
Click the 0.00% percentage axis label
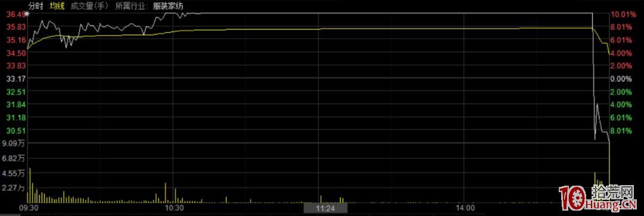tap(621, 79)
